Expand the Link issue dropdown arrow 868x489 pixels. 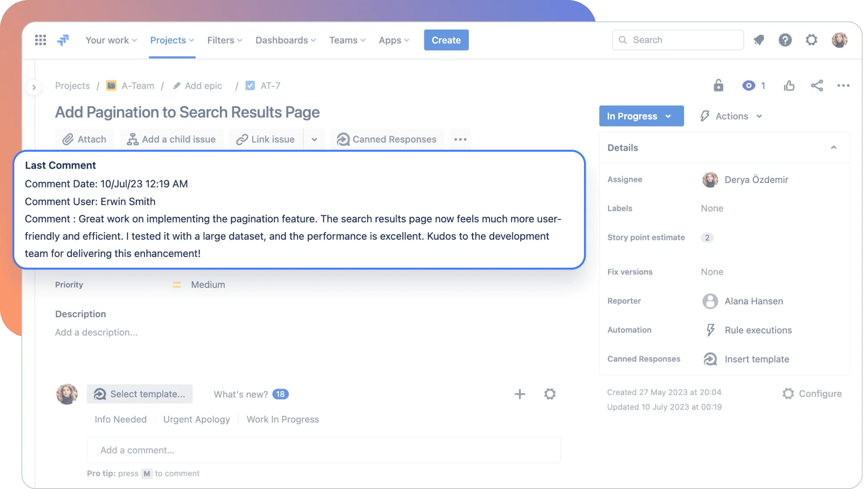(x=314, y=140)
